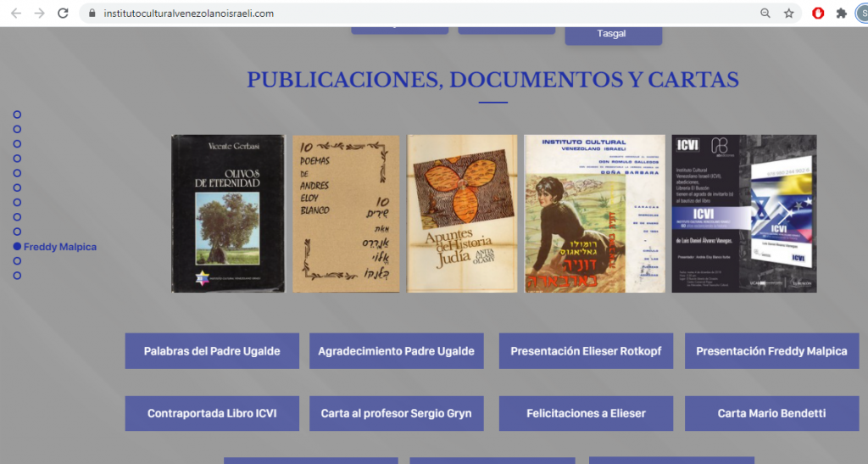The height and width of the screenshot is (464, 868).
Task: Open the extensions puzzle piece menu
Action: pos(841,14)
